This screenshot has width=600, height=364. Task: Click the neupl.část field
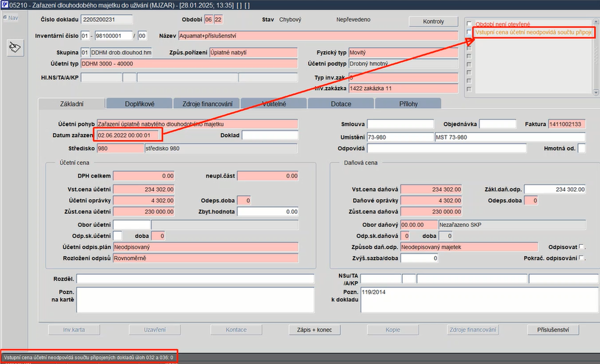point(268,176)
